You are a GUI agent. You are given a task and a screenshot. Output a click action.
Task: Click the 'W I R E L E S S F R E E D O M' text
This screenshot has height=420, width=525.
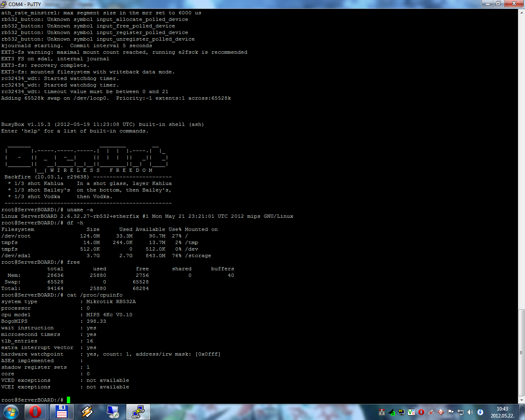point(101,170)
